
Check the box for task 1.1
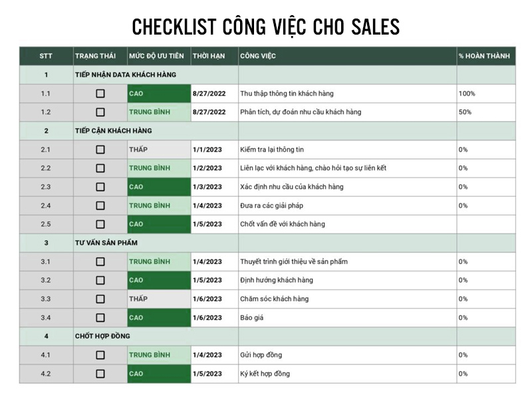click(x=100, y=93)
